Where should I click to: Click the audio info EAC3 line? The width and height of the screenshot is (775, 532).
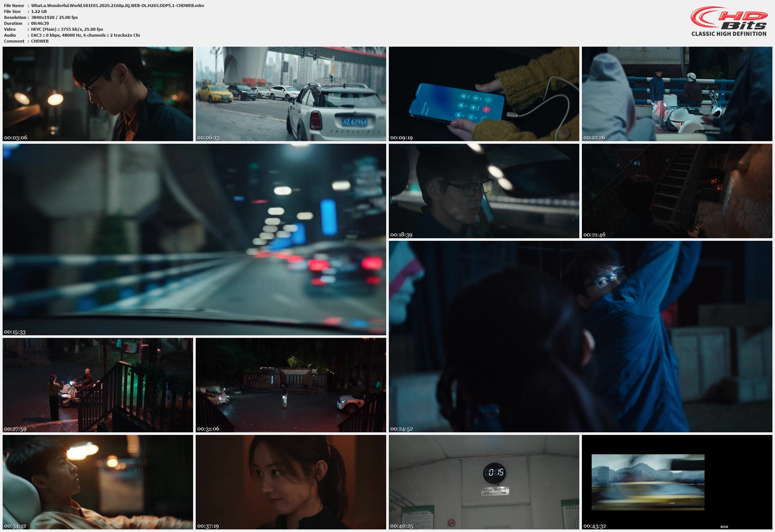pyautogui.click(x=86, y=35)
